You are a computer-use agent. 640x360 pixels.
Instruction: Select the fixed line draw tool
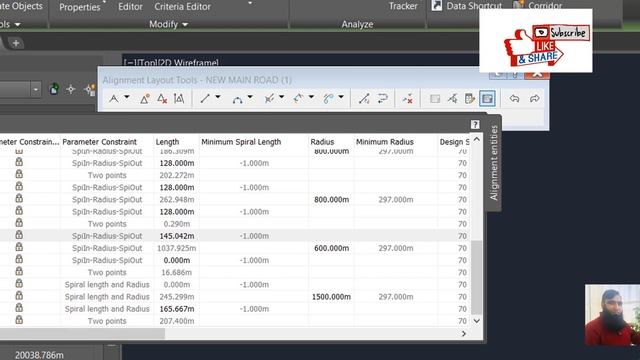pos(205,98)
